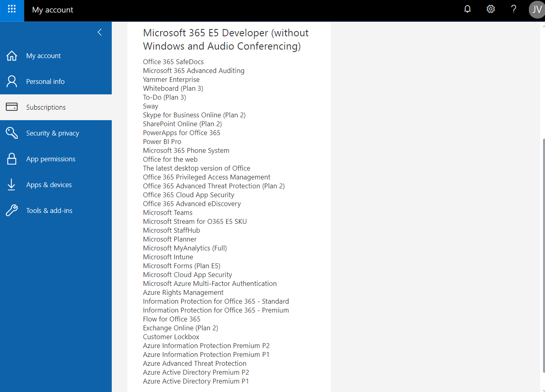Select Subscriptions in the sidebar
The image size is (545, 392).
(56, 107)
